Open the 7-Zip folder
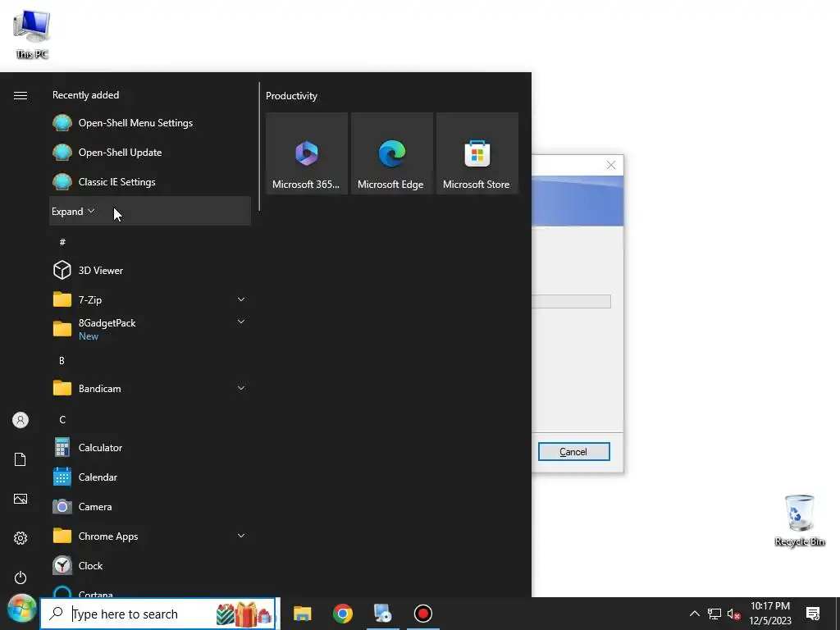 point(150,299)
